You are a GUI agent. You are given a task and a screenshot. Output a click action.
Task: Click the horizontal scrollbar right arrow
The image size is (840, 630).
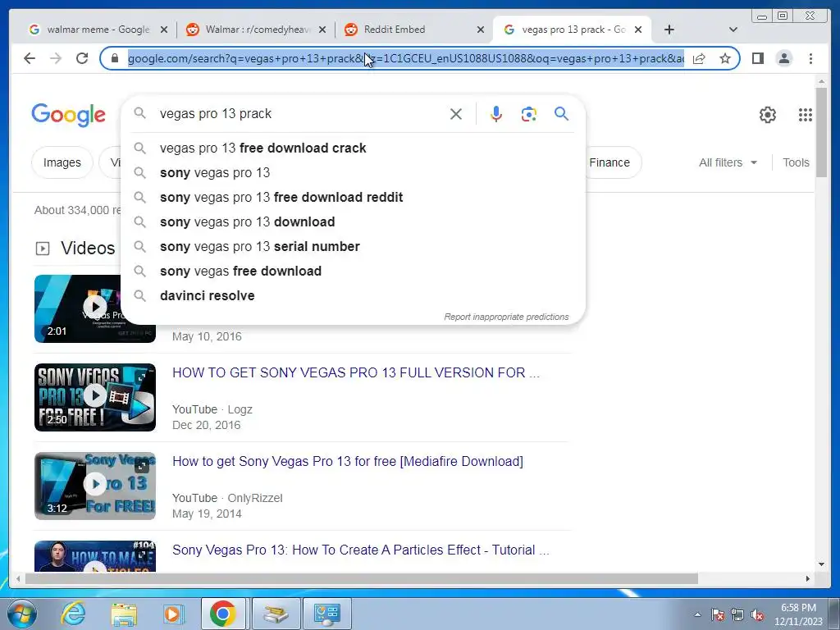coord(808,578)
